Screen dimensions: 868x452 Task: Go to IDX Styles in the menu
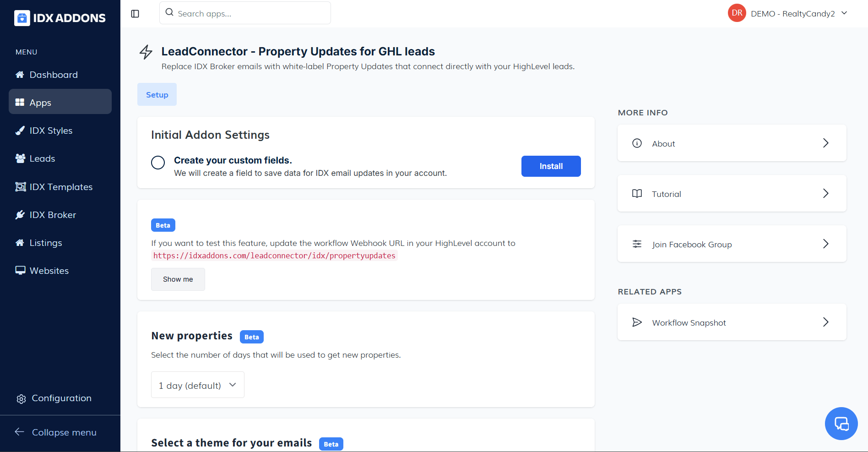(x=51, y=131)
